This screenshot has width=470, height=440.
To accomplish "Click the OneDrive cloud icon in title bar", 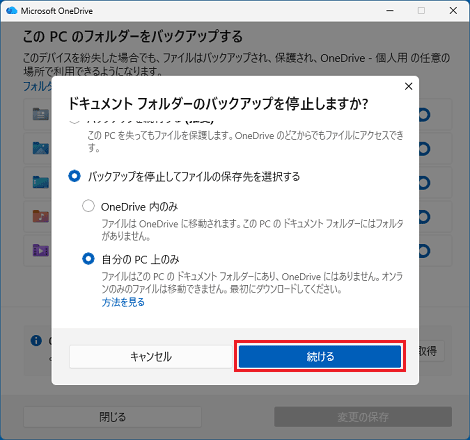I will [x=12, y=11].
